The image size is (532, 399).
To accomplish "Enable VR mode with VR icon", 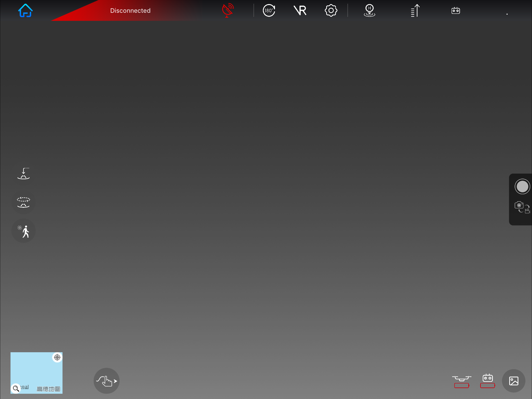I will (x=300, y=11).
